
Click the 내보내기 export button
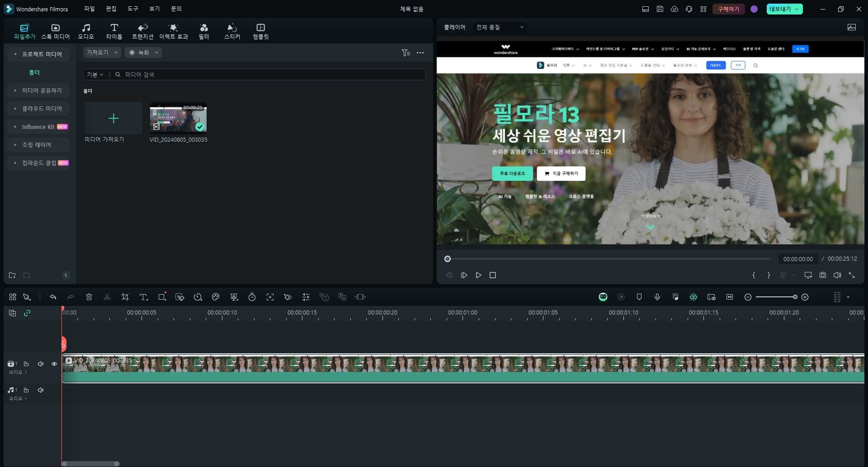784,9
